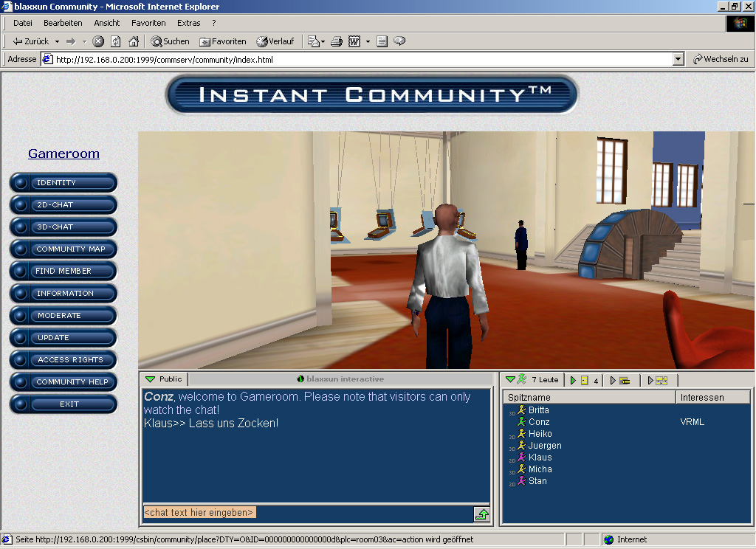Open the Zurück history dropdown arrow

click(57, 41)
